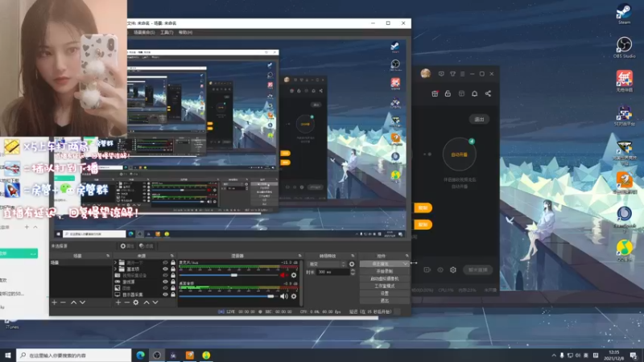Screen dimensions: 644x362
Task: Move scene down with arrow icon
Action: (83, 302)
